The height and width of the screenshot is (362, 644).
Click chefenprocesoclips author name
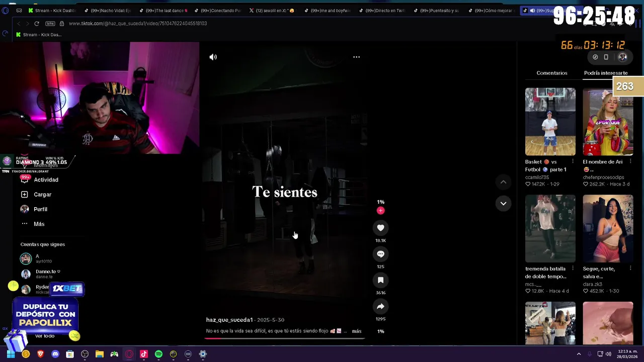coord(603,177)
